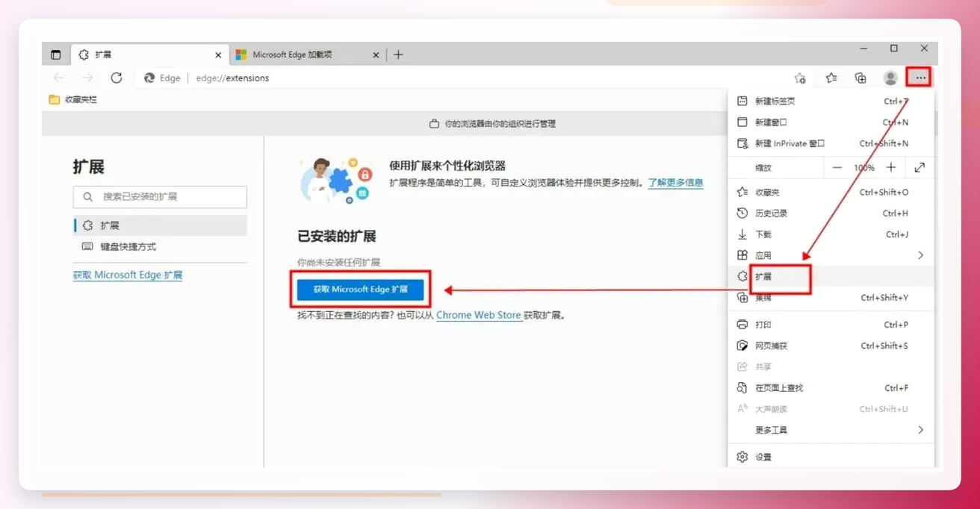The height and width of the screenshot is (509, 980).
Task: Click the extensions illustration image
Action: (335, 181)
